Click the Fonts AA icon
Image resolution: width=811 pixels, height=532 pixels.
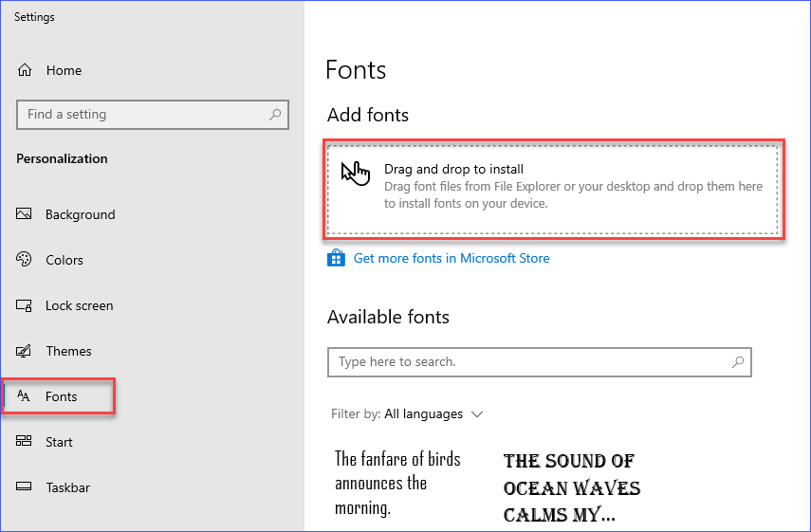(24, 396)
